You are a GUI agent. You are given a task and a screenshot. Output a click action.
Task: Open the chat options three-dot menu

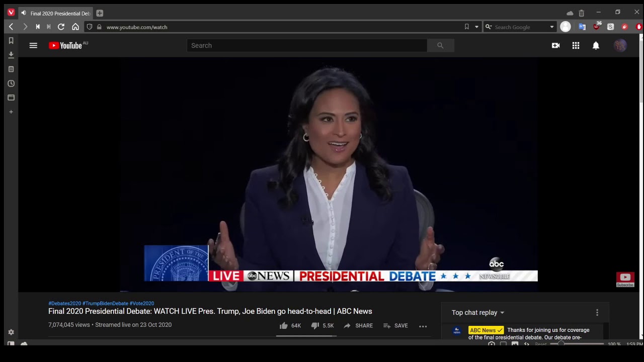tap(597, 313)
